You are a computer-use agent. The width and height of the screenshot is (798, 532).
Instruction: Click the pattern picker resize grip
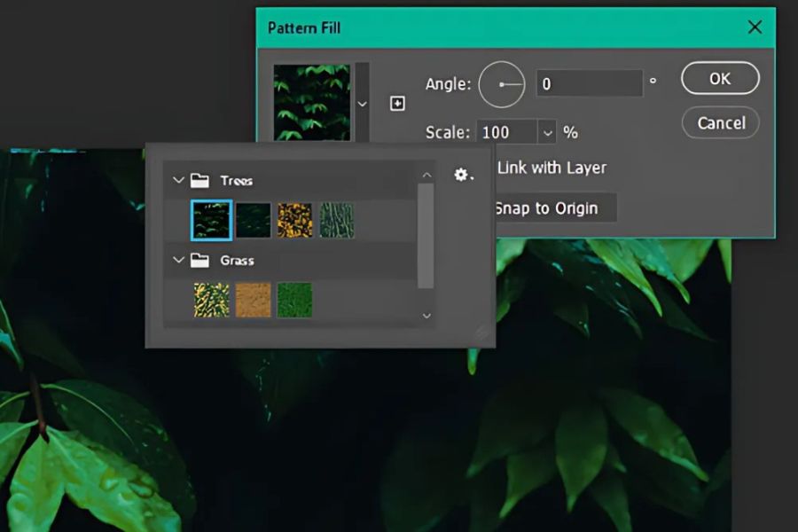pyautogui.click(x=481, y=332)
